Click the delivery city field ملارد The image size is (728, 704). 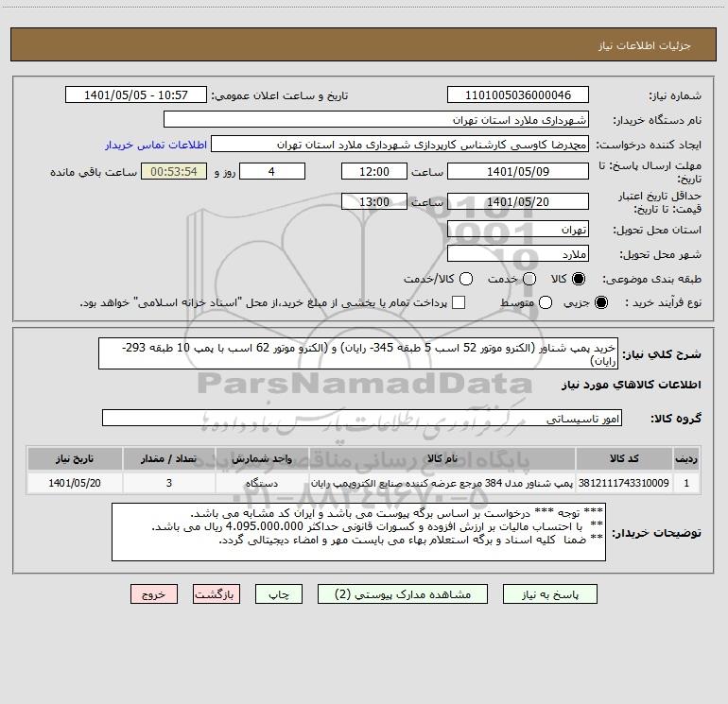(518, 254)
